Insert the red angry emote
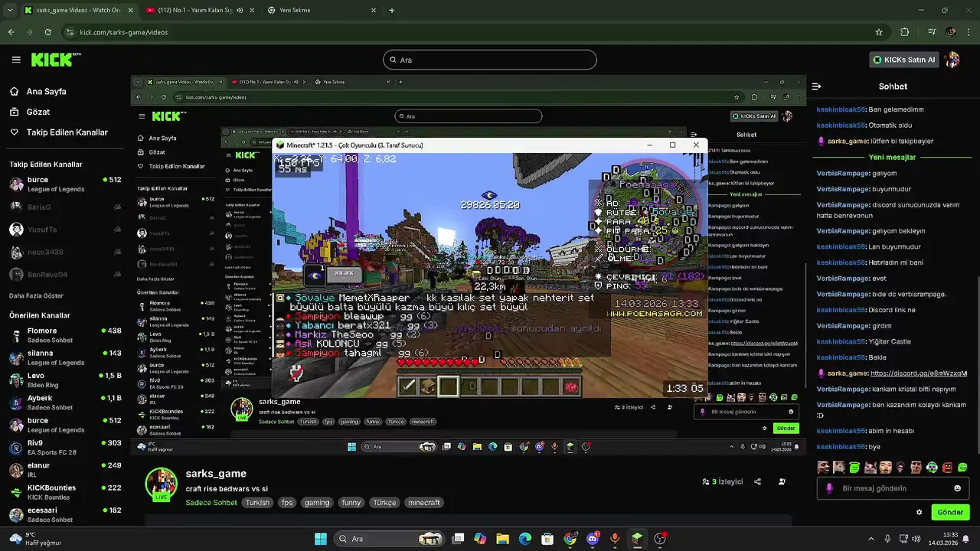This screenshot has height=551, width=980. (948, 467)
